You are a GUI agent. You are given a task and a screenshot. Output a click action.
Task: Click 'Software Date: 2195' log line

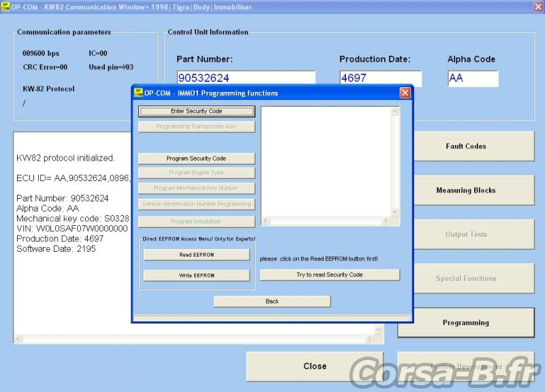pos(56,248)
